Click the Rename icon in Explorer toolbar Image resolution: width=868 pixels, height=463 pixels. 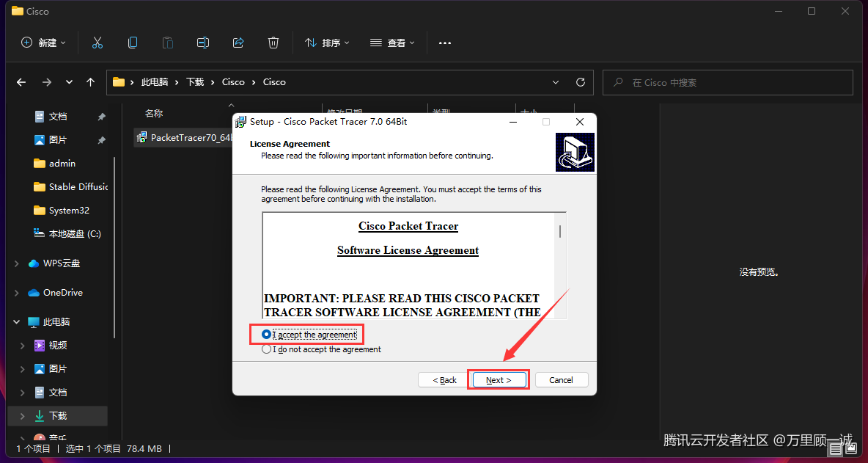pyautogui.click(x=203, y=43)
